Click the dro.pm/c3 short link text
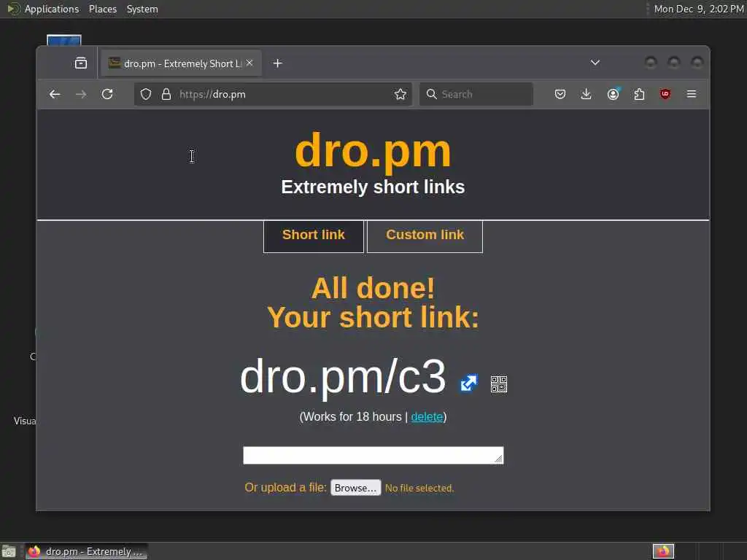The height and width of the screenshot is (560, 747). [x=343, y=376]
